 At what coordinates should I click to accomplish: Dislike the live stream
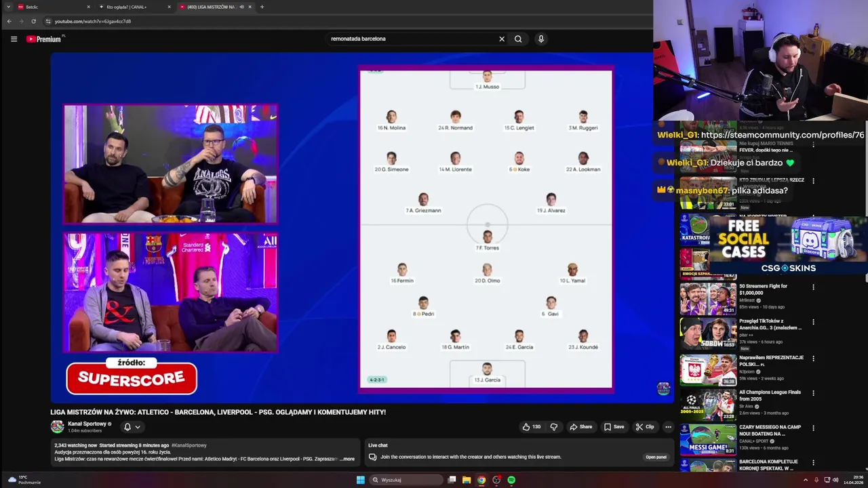click(554, 427)
